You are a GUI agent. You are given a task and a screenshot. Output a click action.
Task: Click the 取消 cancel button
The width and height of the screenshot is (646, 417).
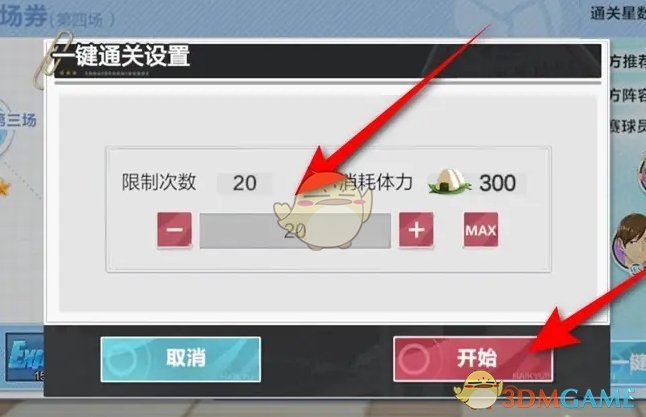[181, 359]
